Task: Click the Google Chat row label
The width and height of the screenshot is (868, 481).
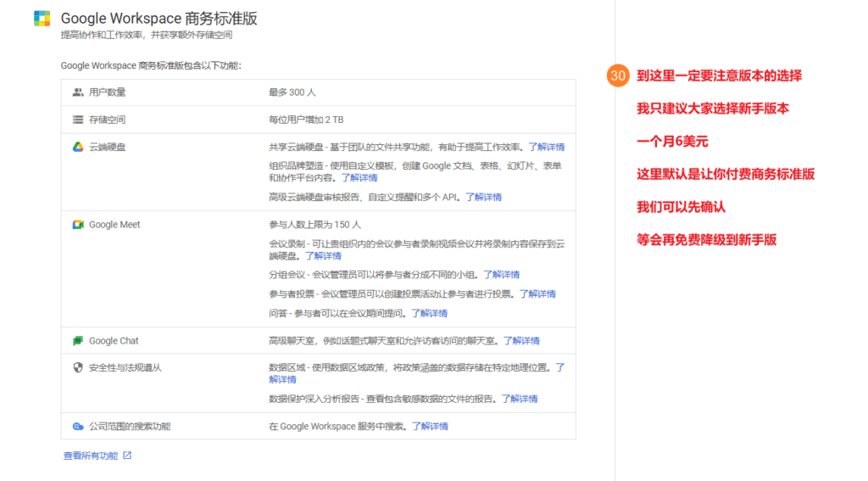Action: 114,341
